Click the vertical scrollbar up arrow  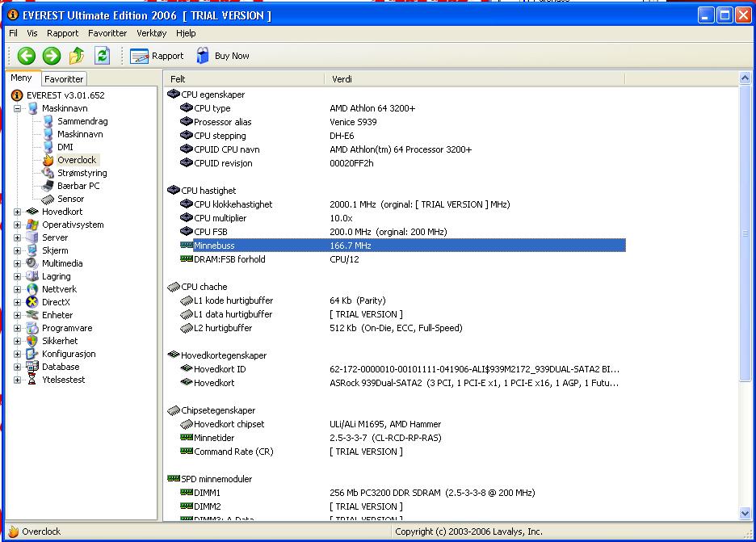[x=745, y=78]
